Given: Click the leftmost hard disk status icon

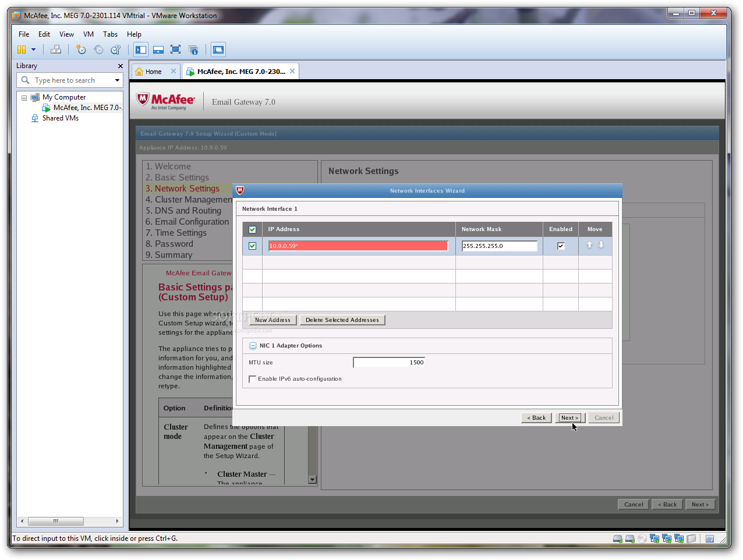Looking at the screenshot, I should pos(617,538).
